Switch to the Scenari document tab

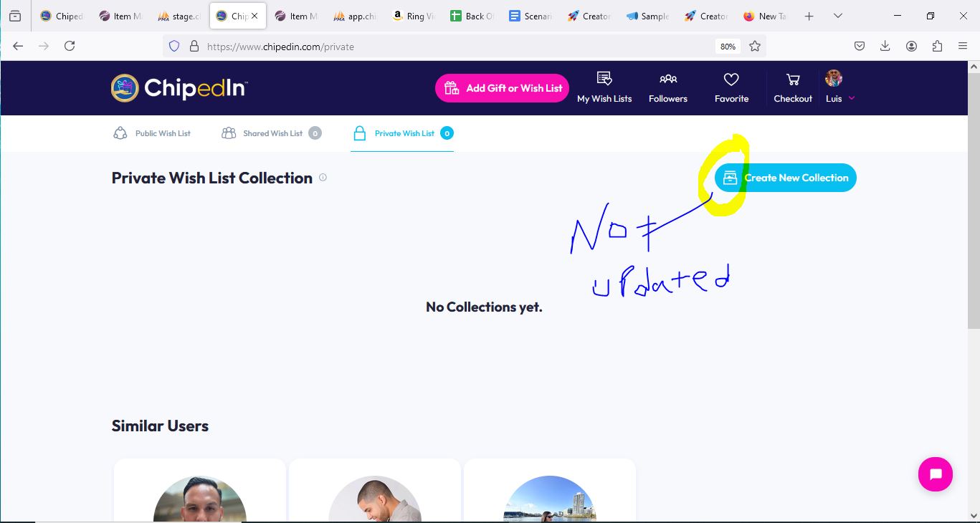531,16
